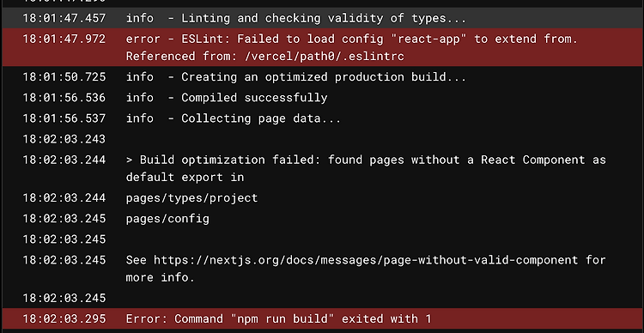Click timestamp 18:01:56.537
This screenshot has width=644, height=333.
tap(64, 118)
